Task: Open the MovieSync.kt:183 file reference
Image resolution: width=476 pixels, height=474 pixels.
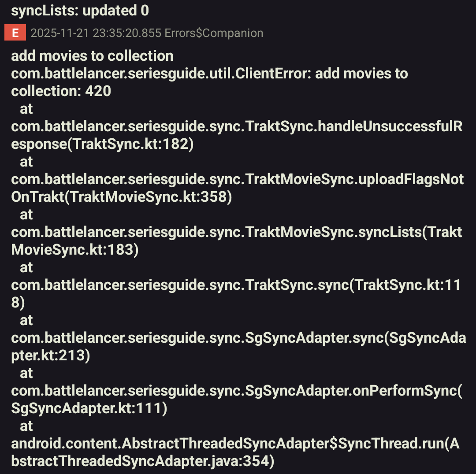Action: tap(75, 250)
